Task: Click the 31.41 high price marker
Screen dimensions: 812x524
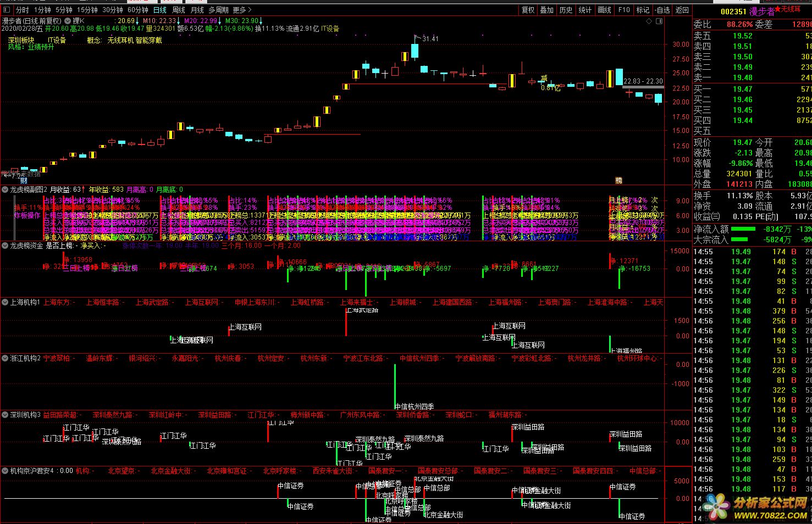Action: (x=430, y=39)
